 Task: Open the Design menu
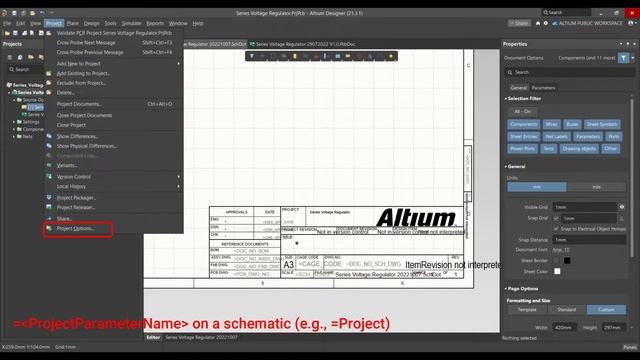(91, 24)
